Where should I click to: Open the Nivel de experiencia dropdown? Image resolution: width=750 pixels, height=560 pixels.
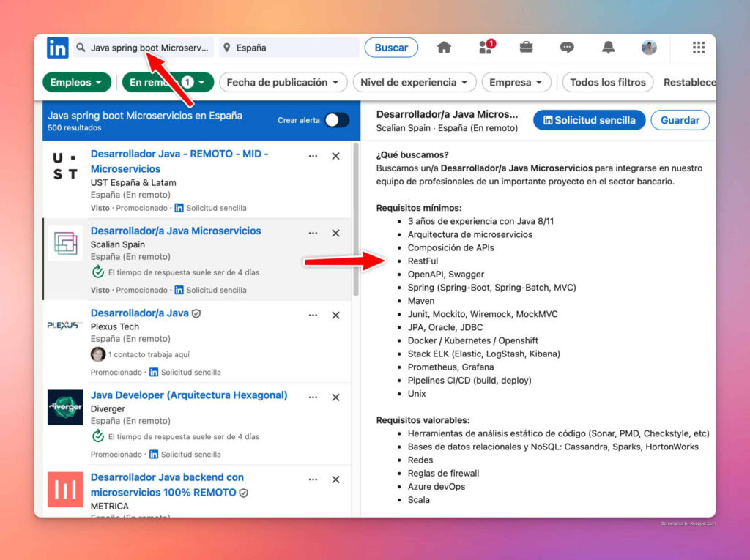(415, 82)
